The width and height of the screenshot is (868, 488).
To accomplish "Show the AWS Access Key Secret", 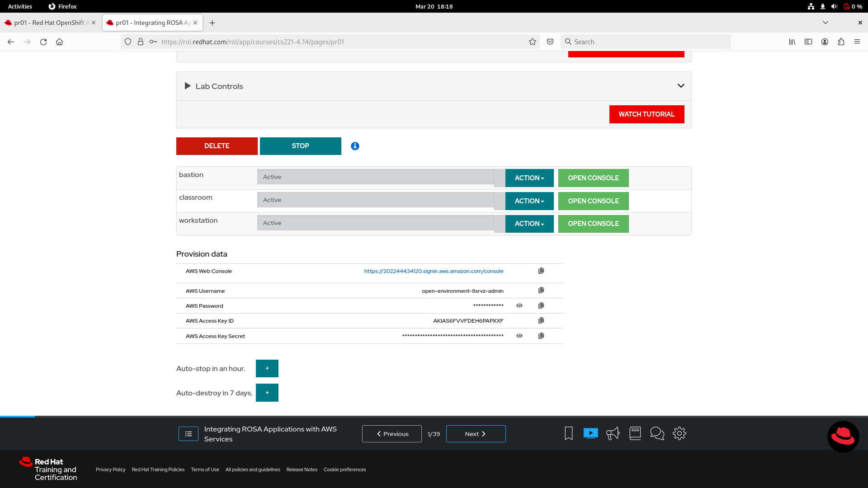I will coord(519,336).
